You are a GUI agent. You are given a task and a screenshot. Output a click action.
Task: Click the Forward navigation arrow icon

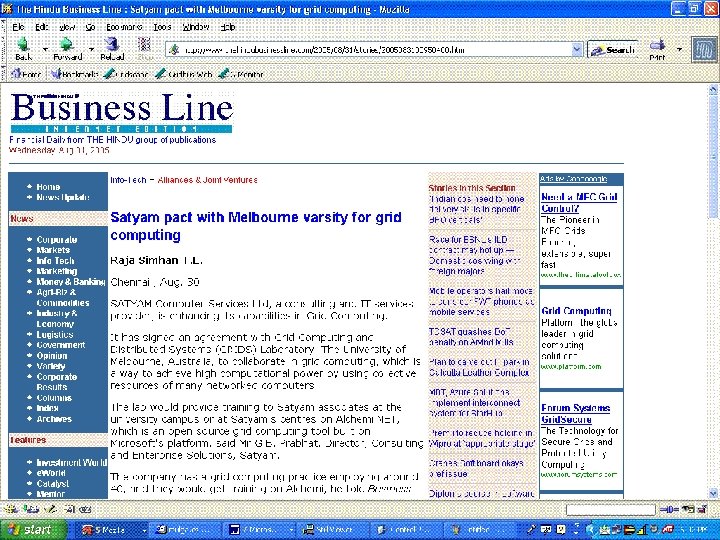pyautogui.click(x=67, y=45)
